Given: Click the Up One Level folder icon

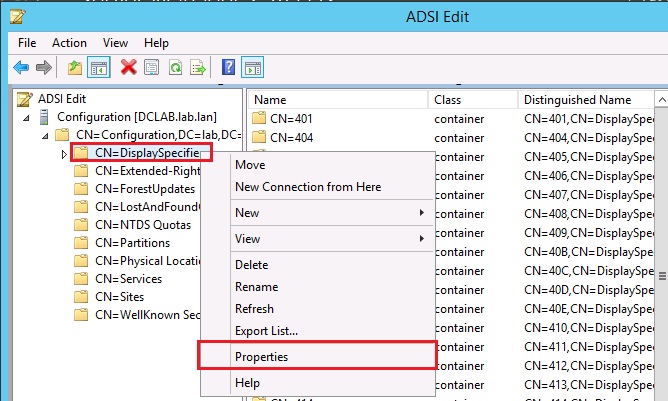Looking at the screenshot, I should pyautogui.click(x=76, y=67).
